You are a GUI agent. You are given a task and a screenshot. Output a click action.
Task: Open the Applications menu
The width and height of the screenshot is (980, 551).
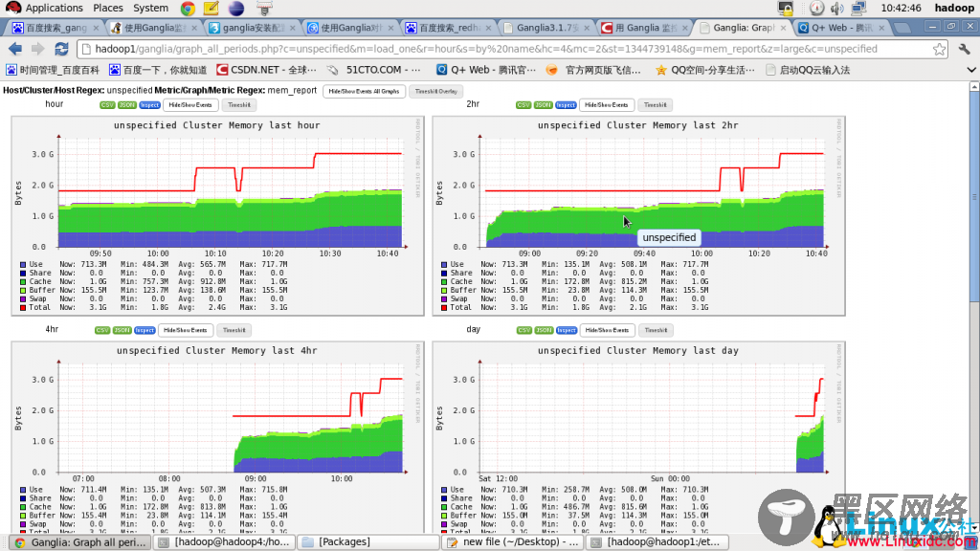click(54, 8)
